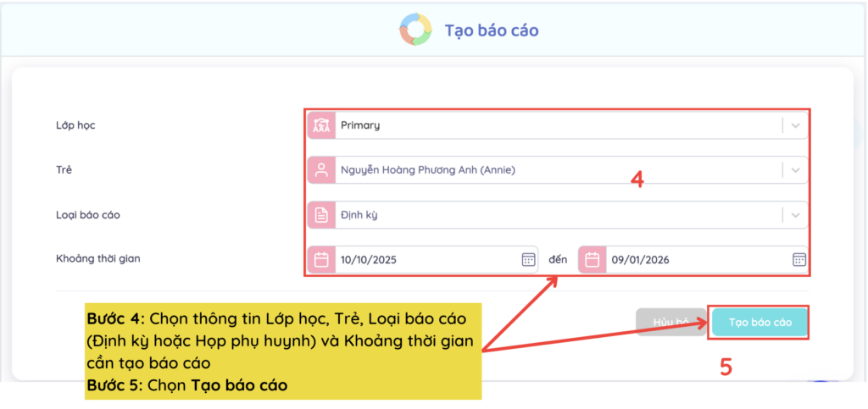The width and height of the screenshot is (868, 409).
Task: Click pink calendar icon left of 09/01/2026
Action: click(593, 260)
